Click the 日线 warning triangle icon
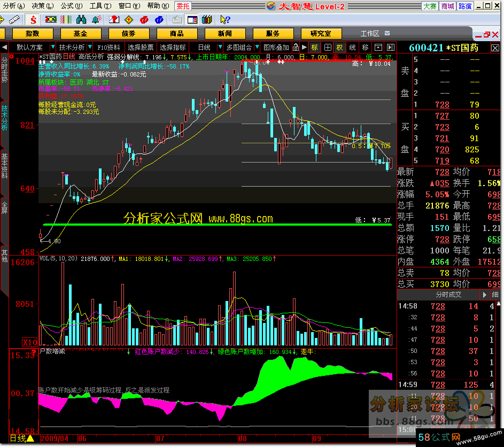The height and width of the screenshot is (447, 504). [30, 438]
